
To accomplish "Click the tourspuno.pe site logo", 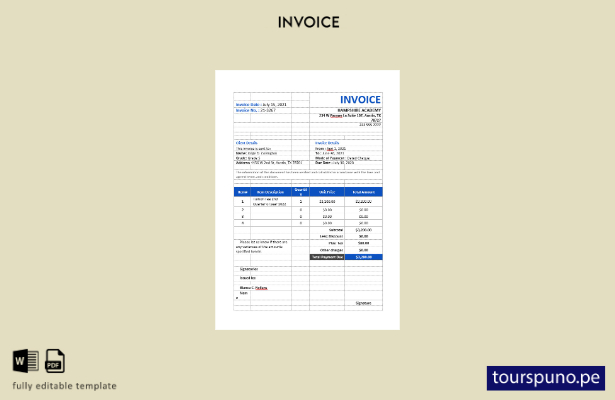I will click(x=546, y=378).
